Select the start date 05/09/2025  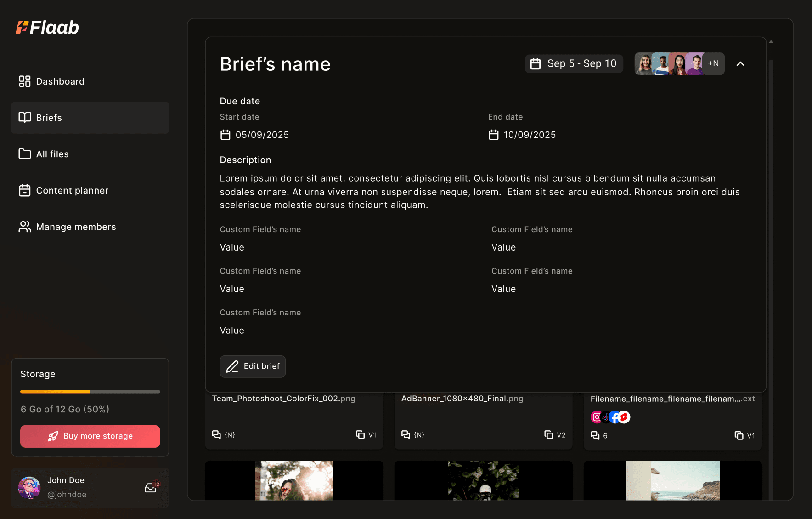coord(262,135)
